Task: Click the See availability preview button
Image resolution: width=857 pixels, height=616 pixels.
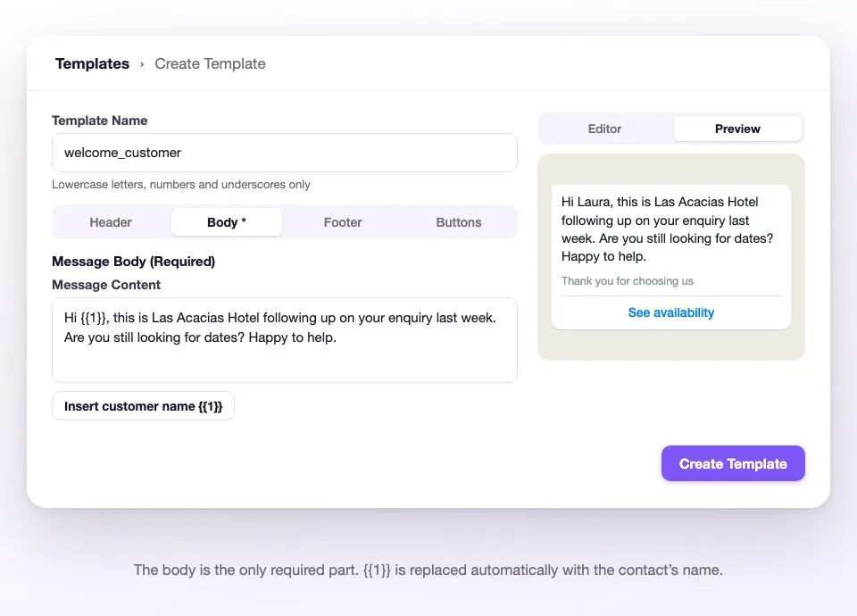Action: 670,312
